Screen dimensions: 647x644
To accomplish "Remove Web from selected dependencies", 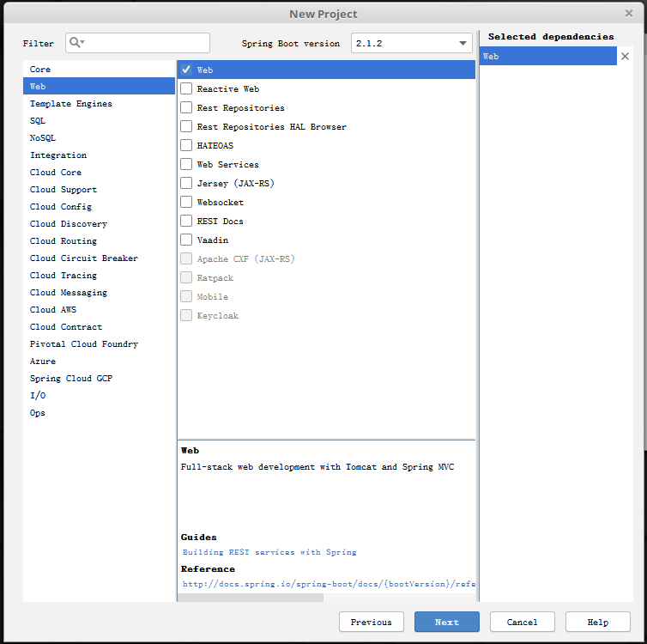I will (x=625, y=56).
